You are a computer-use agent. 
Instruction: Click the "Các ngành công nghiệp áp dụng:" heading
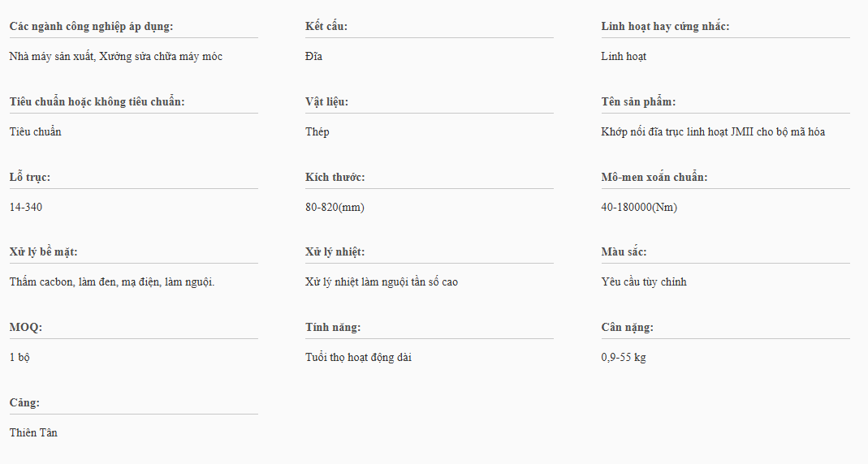tap(91, 27)
